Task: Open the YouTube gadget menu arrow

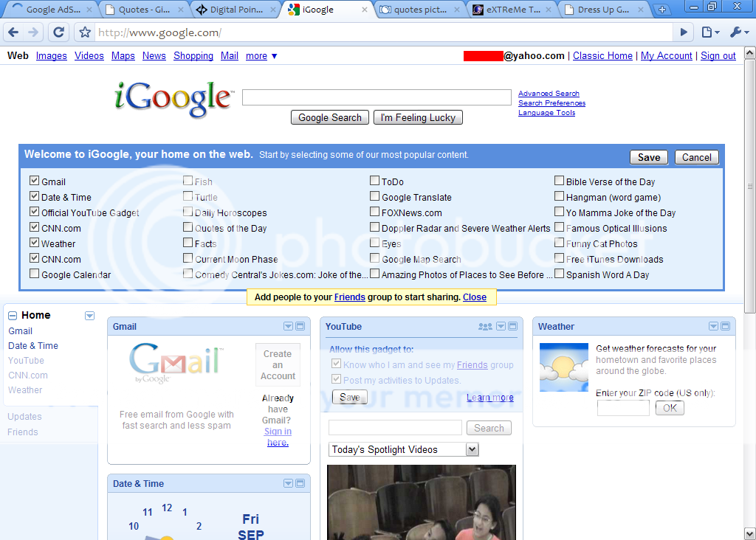Action: point(501,326)
